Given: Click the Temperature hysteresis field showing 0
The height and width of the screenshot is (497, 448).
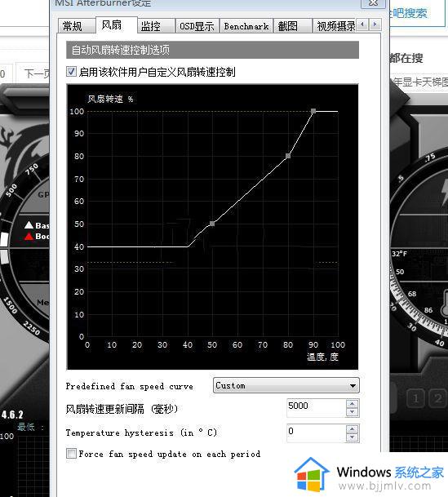Looking at the screenshot, I should [x=316, y=433].
